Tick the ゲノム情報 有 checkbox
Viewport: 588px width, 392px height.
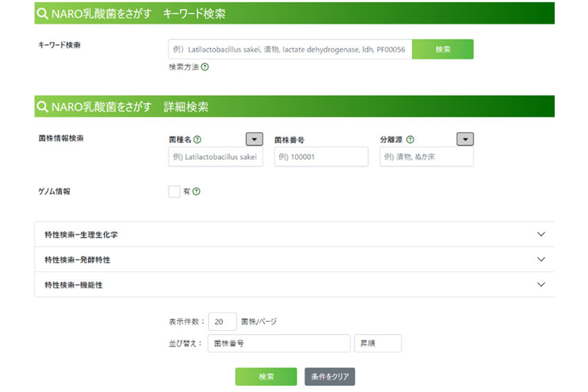pyautogui.click(x=174, y=192)
